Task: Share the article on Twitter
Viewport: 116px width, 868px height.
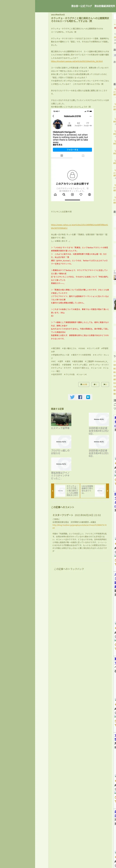Action: pos(72,397)
